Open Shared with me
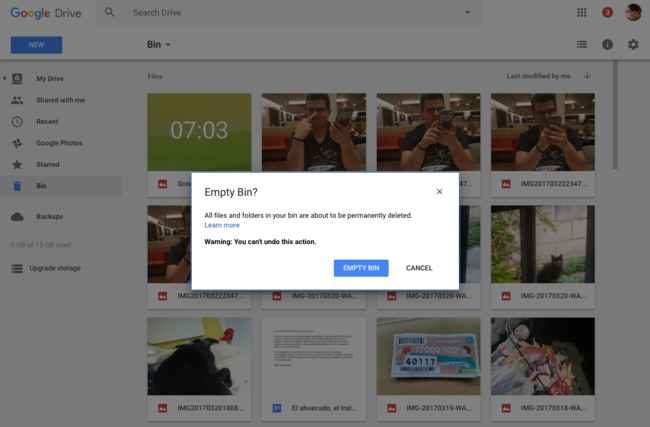This screenshot has width=650, height=427. (61, 100)
